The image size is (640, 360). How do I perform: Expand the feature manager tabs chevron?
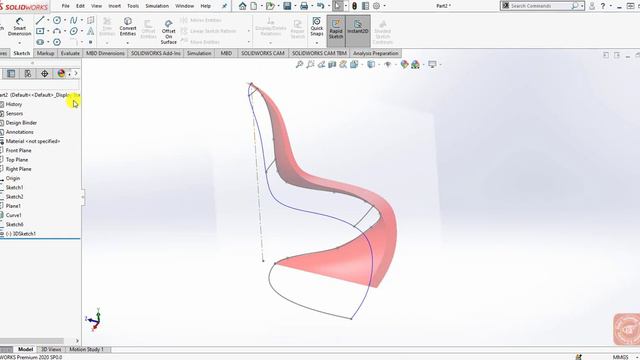coord(76,73)
